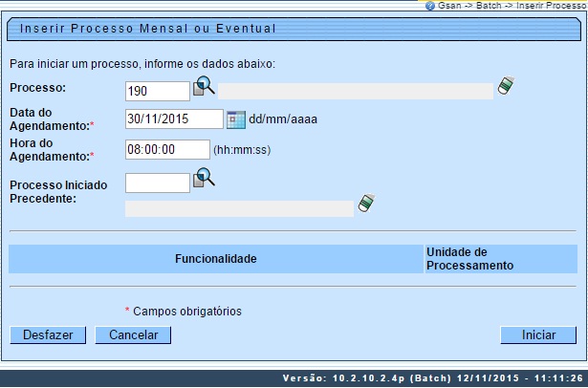Open search magnifier for Processo Iniciado Precedente
This screenshot has height=388, width=588.
204,178
